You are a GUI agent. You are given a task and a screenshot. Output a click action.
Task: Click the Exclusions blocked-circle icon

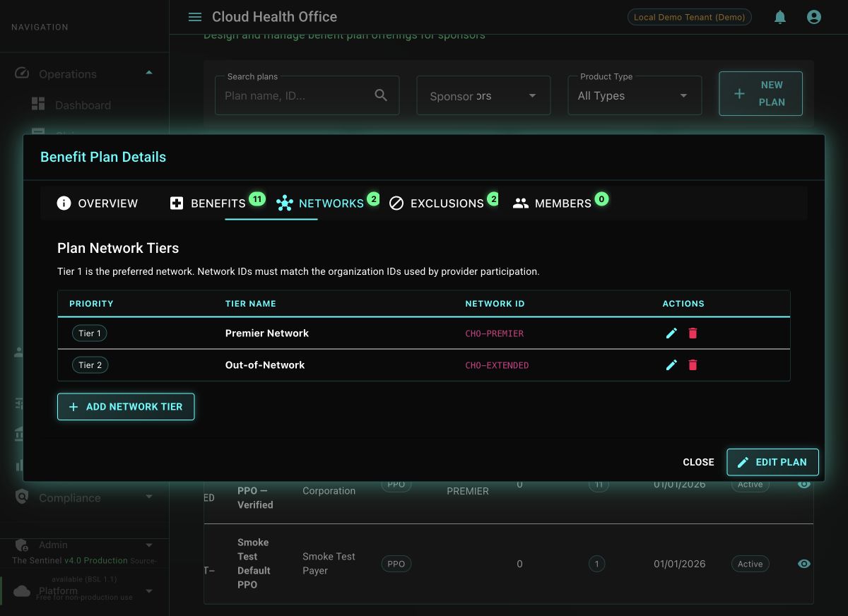396,203
